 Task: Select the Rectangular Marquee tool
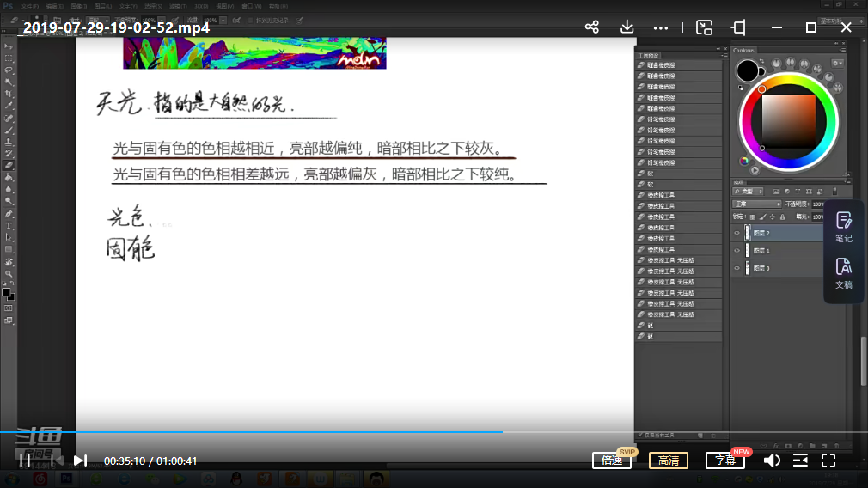pos(9,58)
